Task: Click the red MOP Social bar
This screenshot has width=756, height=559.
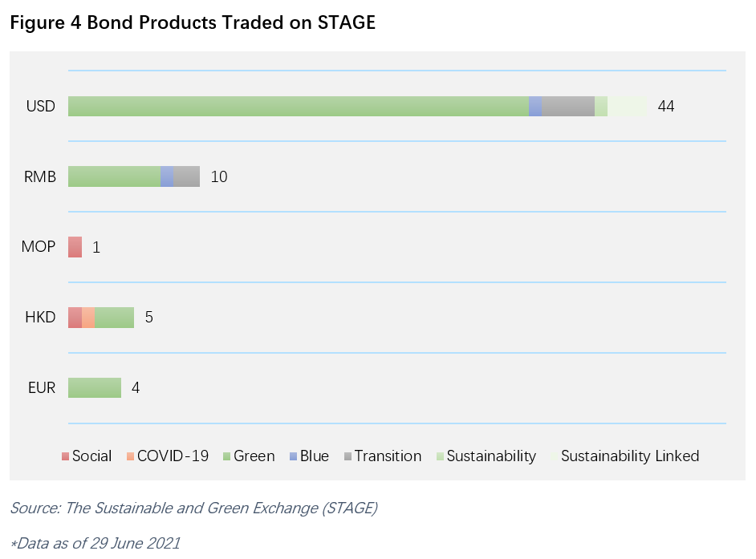Action: pyautogui.click(x=75, y=247)
